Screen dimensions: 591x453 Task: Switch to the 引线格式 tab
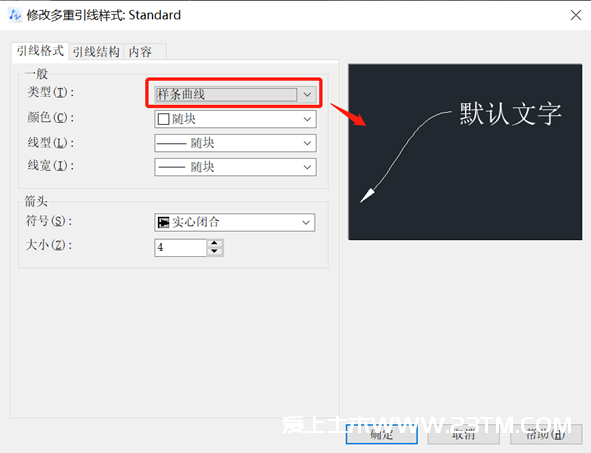40,51
